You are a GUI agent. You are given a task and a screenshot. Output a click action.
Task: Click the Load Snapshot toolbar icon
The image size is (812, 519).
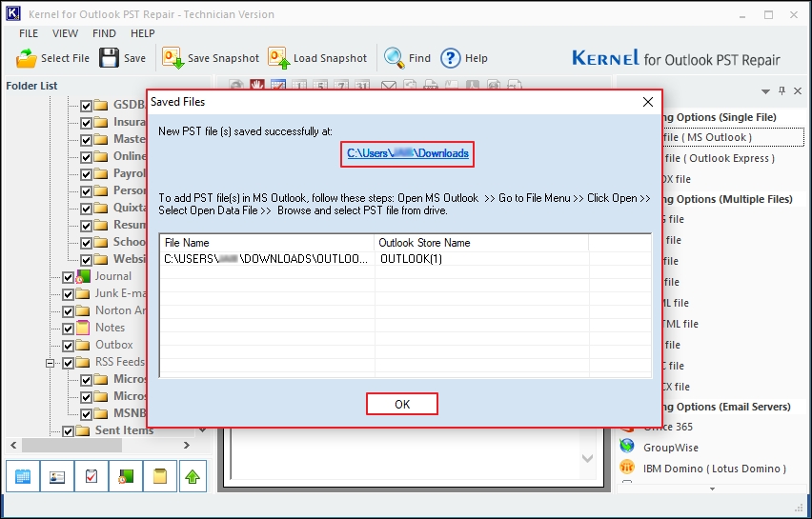[x=278, y=58]
